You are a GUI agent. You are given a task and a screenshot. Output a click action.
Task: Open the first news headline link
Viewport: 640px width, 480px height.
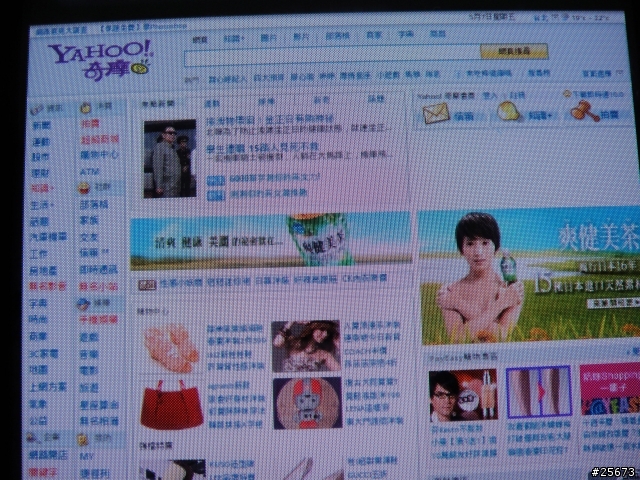click(x=270, y=120)
